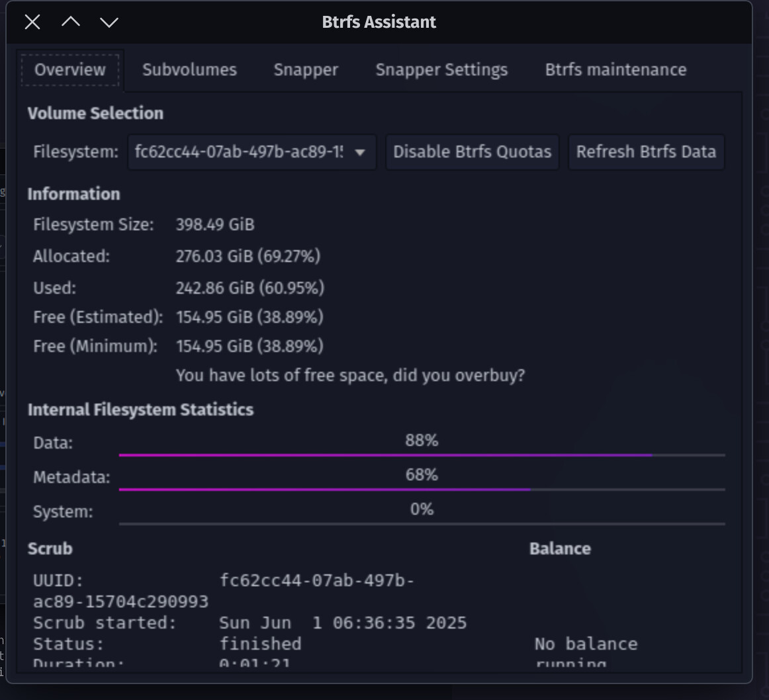Click the scrub status 'finished' text

(260, 644)
